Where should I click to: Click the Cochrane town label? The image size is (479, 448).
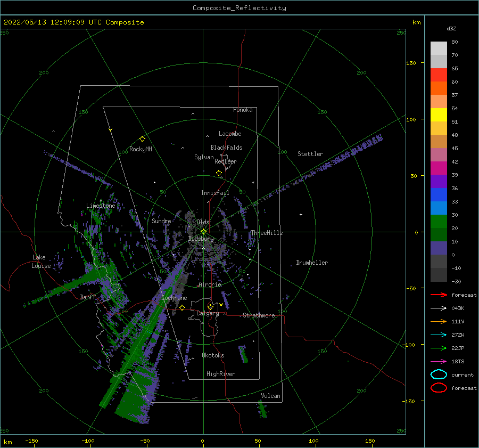point(174,298)
